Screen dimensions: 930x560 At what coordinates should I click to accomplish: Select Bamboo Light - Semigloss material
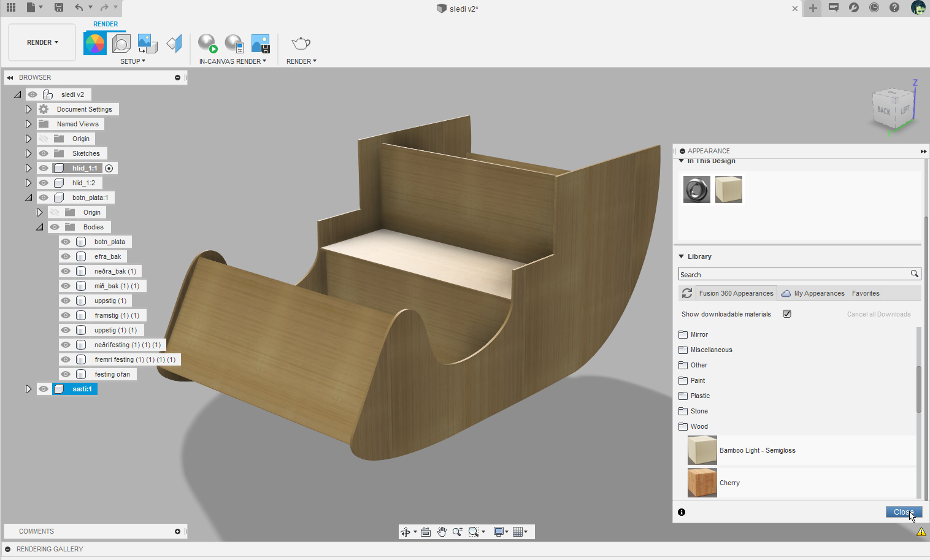coord(801,450)
